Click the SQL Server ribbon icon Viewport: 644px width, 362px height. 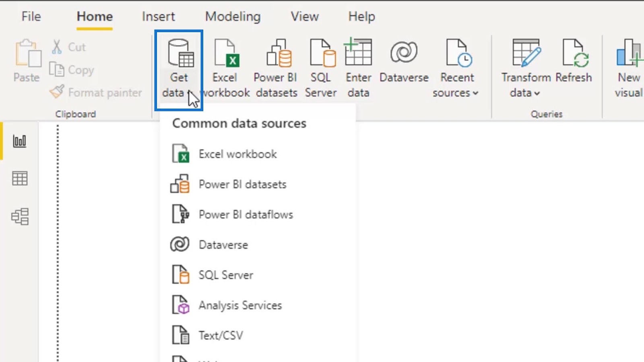tap(321, 68)
